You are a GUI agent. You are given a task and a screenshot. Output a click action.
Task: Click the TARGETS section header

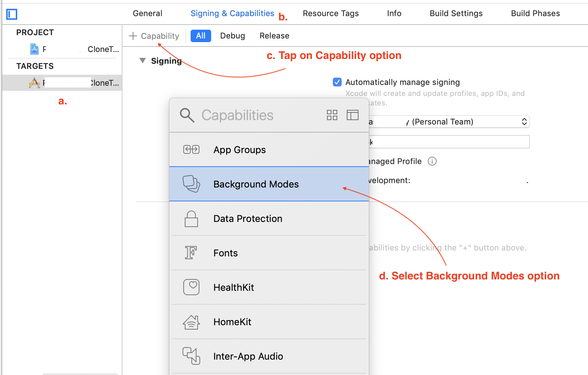click(35, 66)
